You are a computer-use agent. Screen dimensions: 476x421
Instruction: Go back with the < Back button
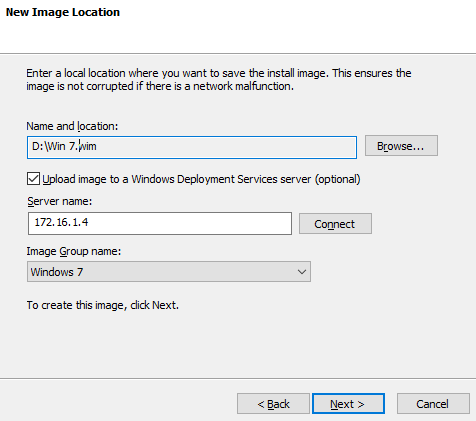(273, 404)
